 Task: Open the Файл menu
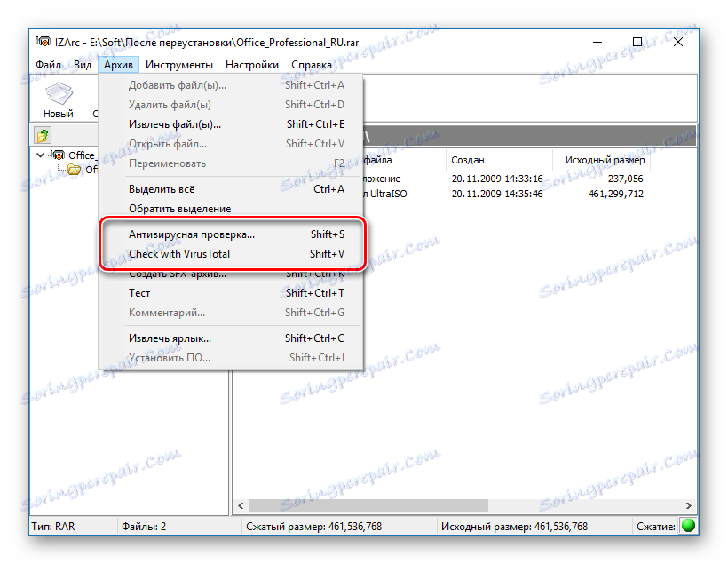pos(48,65)
